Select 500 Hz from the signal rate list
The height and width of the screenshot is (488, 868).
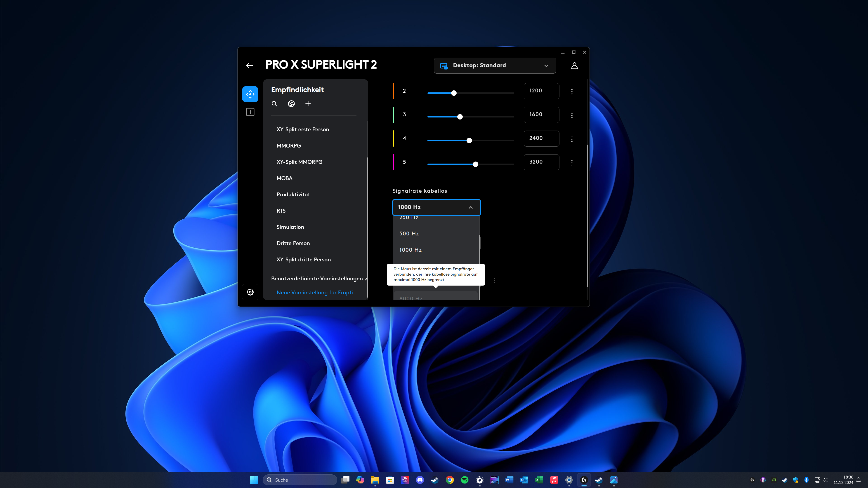(x=409, y=233)
